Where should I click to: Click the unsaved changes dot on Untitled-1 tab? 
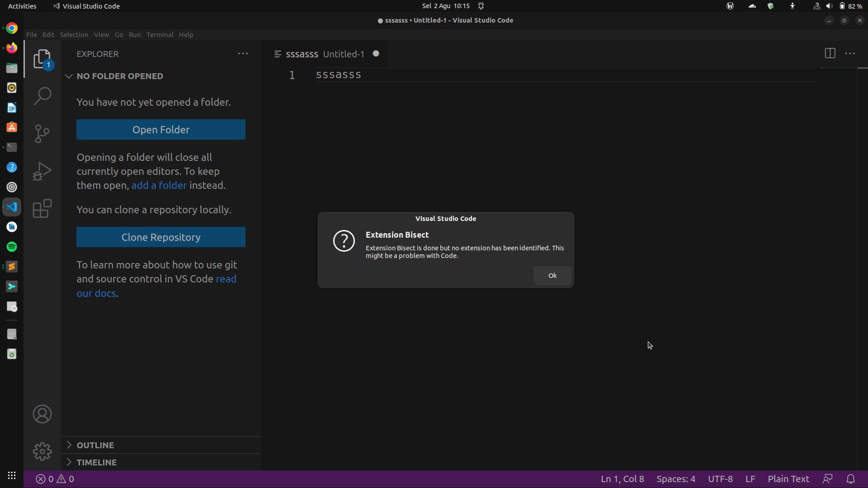coord(376,53)
